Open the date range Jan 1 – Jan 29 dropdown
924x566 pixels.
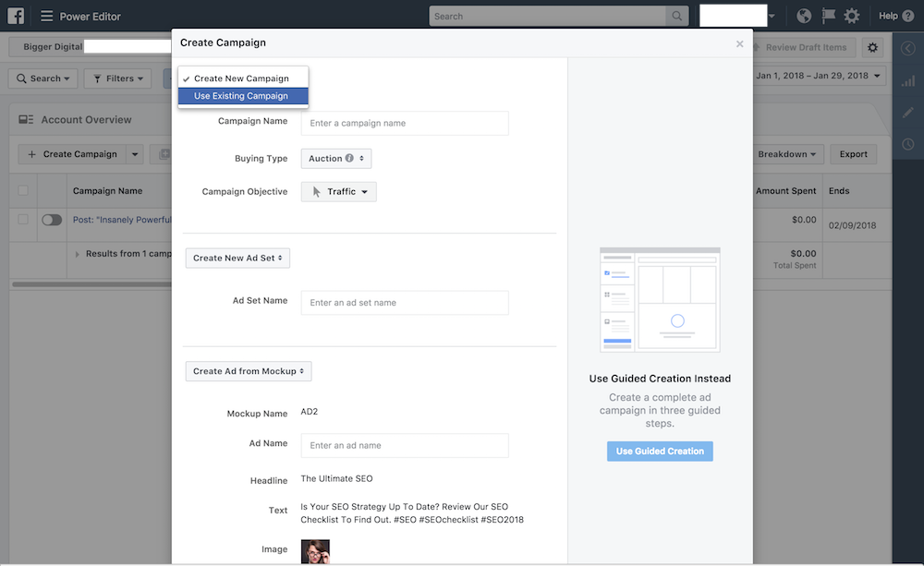(818, 76)
